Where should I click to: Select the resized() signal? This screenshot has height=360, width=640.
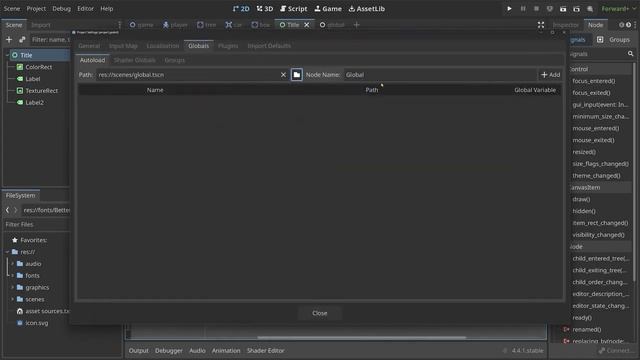584,152
